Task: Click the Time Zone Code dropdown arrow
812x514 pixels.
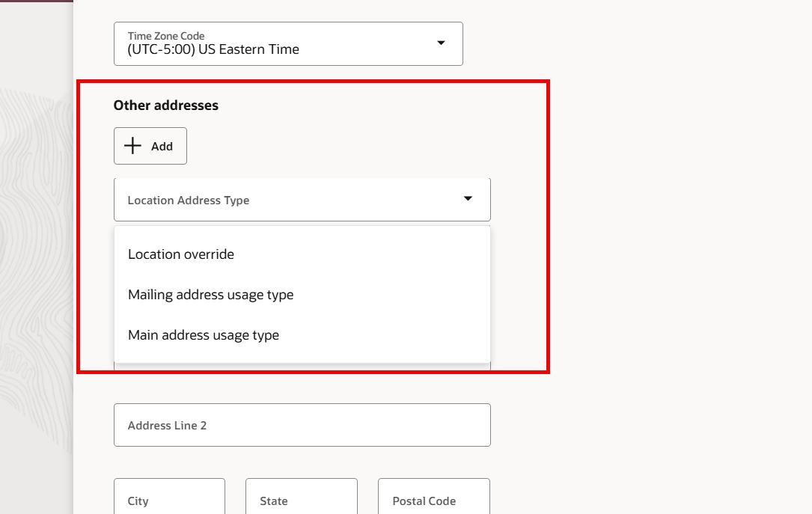Action: coord(441,43)
